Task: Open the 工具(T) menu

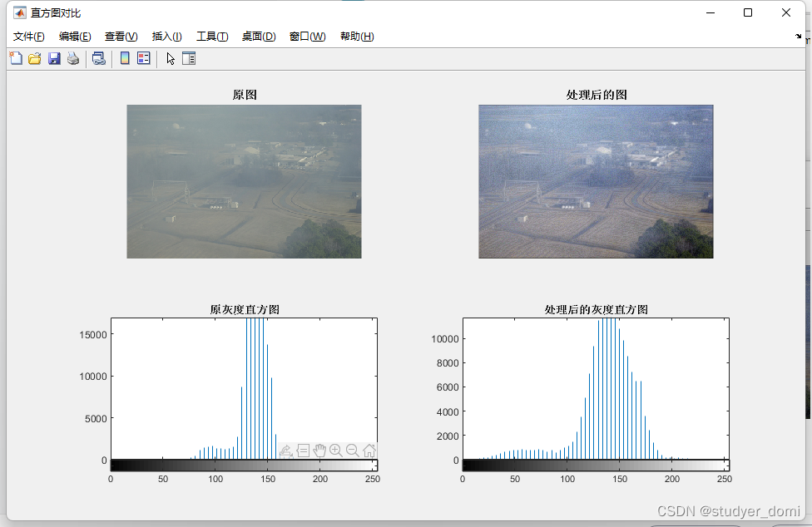Action: pos(212,37)
